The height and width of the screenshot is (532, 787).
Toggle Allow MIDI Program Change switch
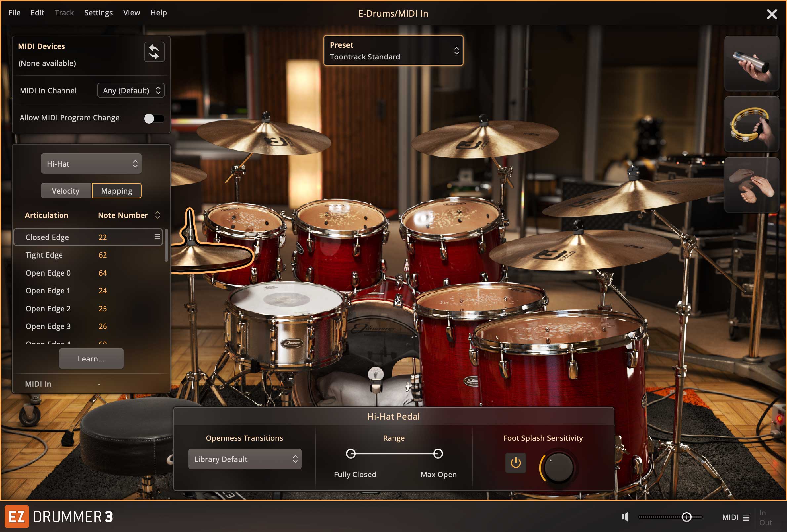(x=154, y=118)
